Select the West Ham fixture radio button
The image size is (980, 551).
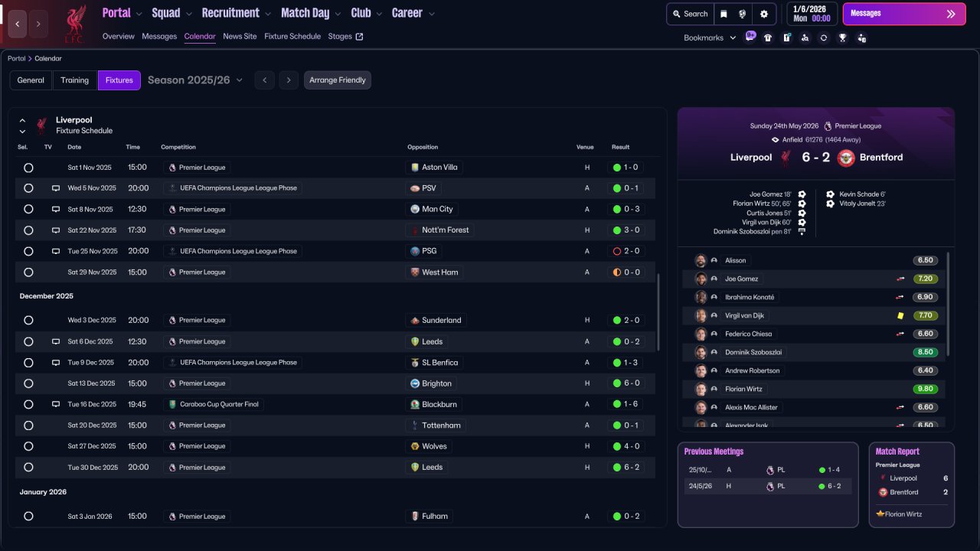tap(28, 272)
